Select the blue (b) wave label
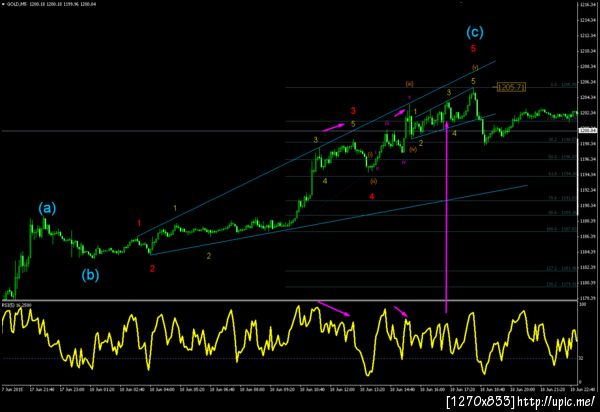 pos(90,275)
